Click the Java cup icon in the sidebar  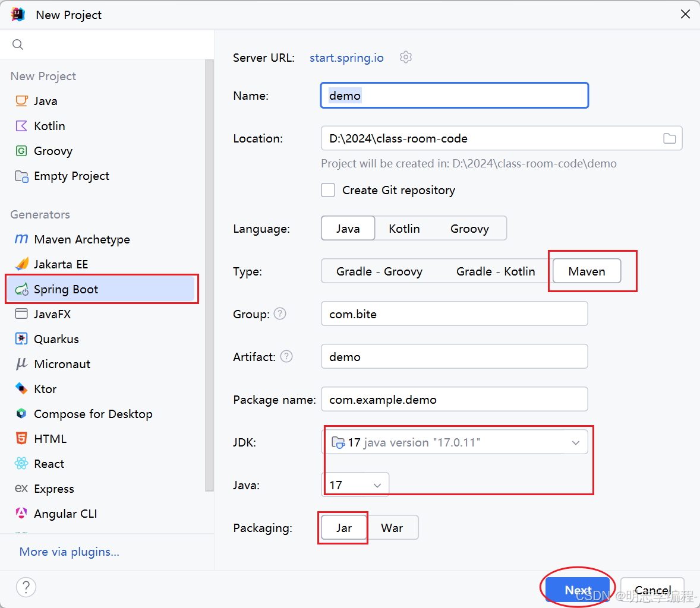[21, 101]
